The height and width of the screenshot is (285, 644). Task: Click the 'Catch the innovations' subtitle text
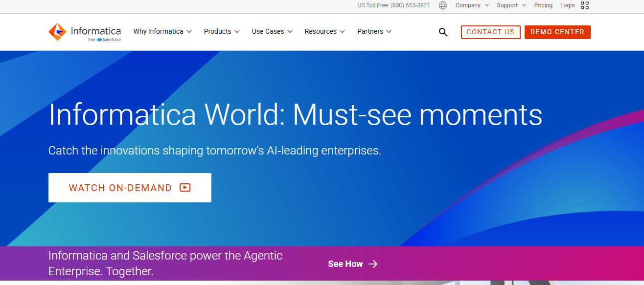click(x=214, y=151)
